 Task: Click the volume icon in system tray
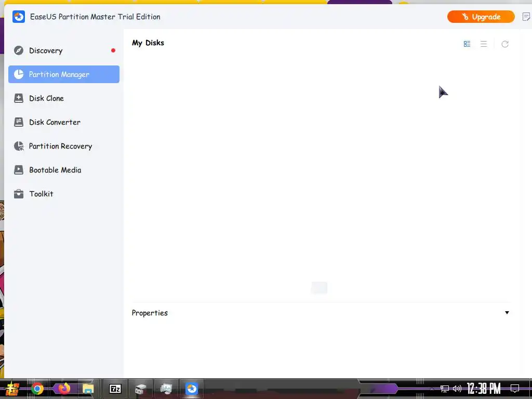[x=457, y=389]
